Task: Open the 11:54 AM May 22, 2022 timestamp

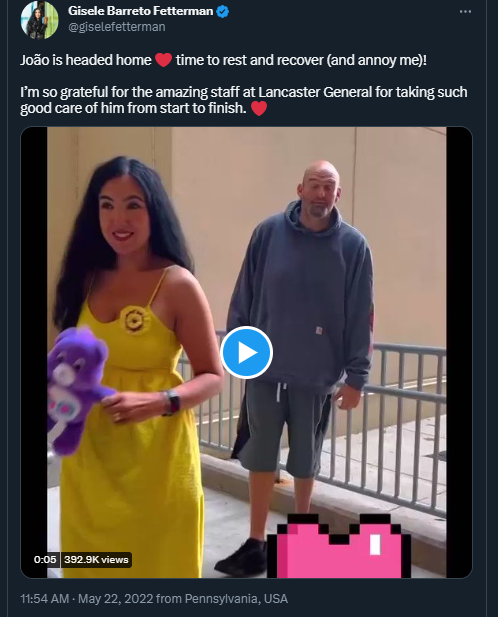Action: click(x=87, y=599)
